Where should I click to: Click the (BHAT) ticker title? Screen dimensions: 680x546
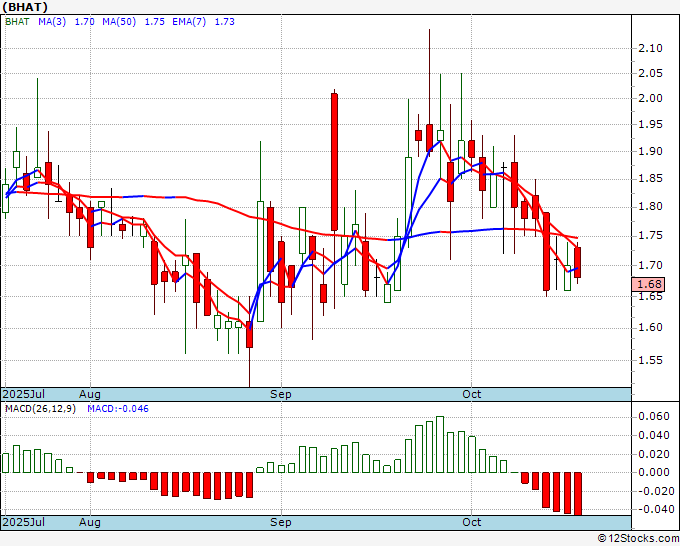point(24,7)
